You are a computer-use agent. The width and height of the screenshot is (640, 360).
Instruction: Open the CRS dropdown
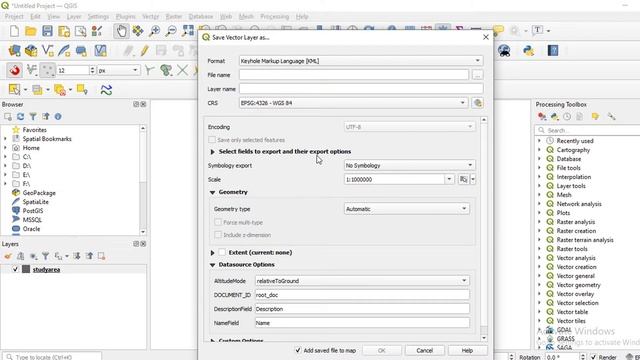(353, 103)
